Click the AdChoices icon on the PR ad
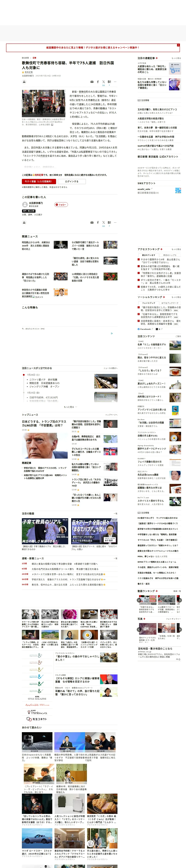The width and height of the screenshot is (186, 868). (112, 333)
